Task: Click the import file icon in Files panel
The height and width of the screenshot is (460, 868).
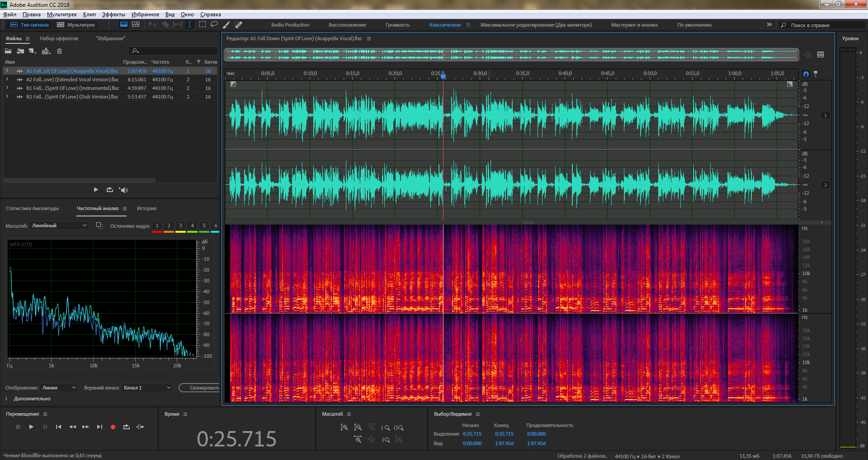Action: (x=20, y=51)
